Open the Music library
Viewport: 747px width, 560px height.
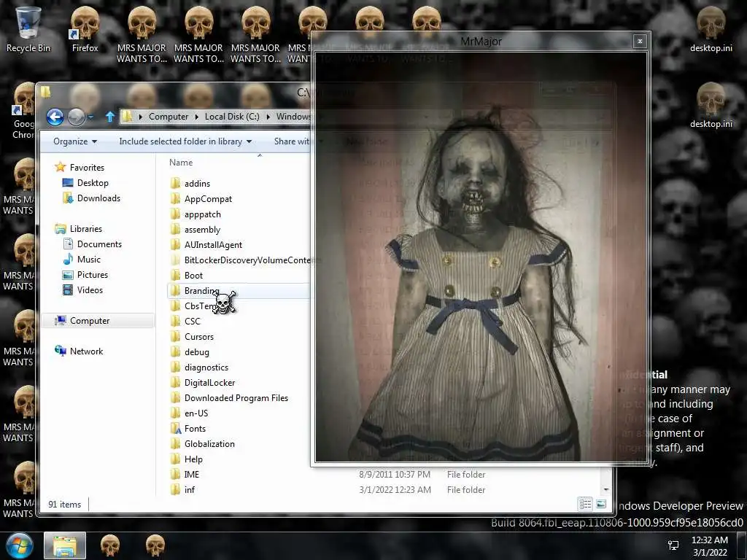82,260
